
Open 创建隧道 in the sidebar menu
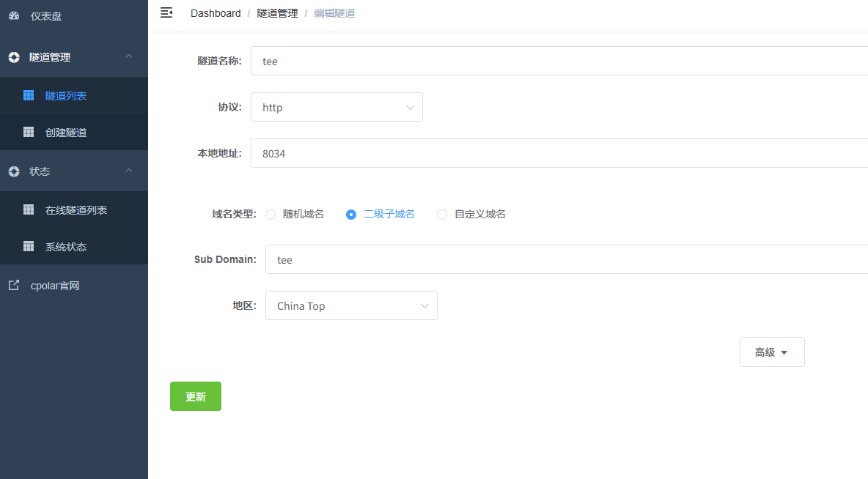pos(66,133)
